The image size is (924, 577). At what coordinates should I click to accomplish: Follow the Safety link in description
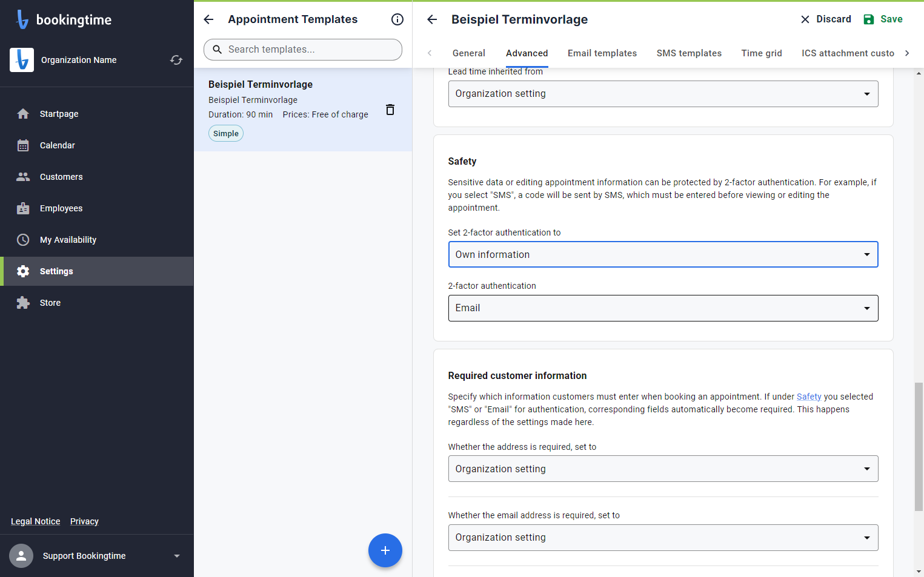coord(809,397)
